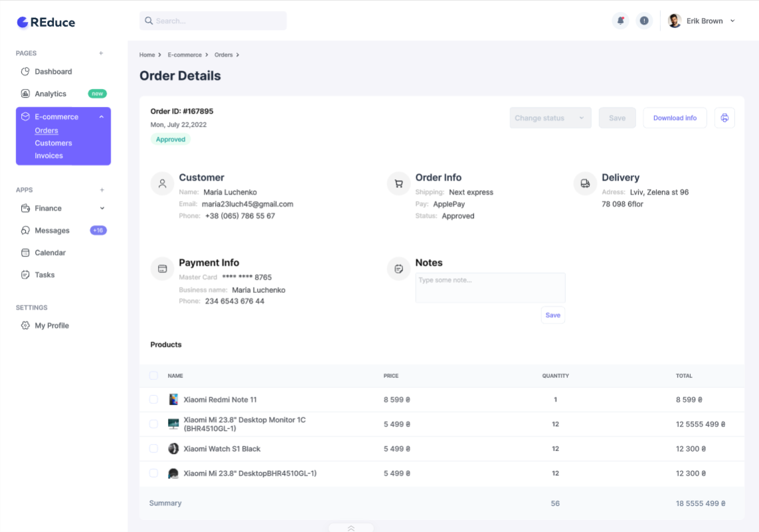Check the Desktop Monitor 1C row checkbox

click(x=153, y=424)
